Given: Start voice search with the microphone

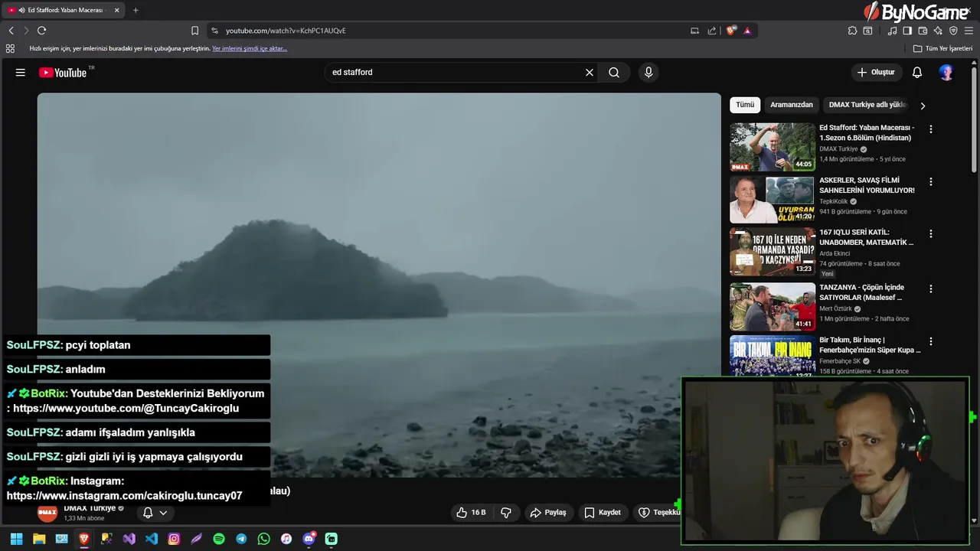Looking at the screenshot, I should tap(648, 73).
